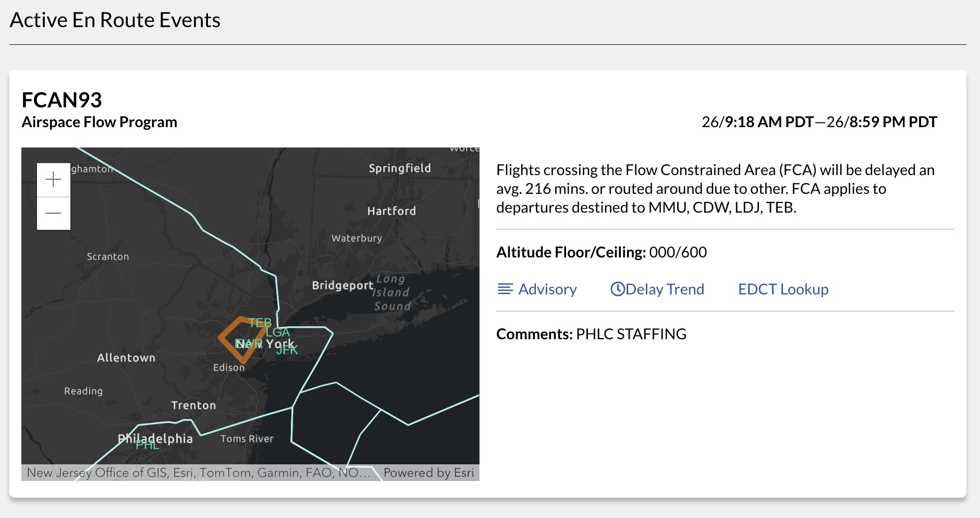980x518 pixels.
Task: Click the FCAN93 event heading
Action: click(62, 100)
